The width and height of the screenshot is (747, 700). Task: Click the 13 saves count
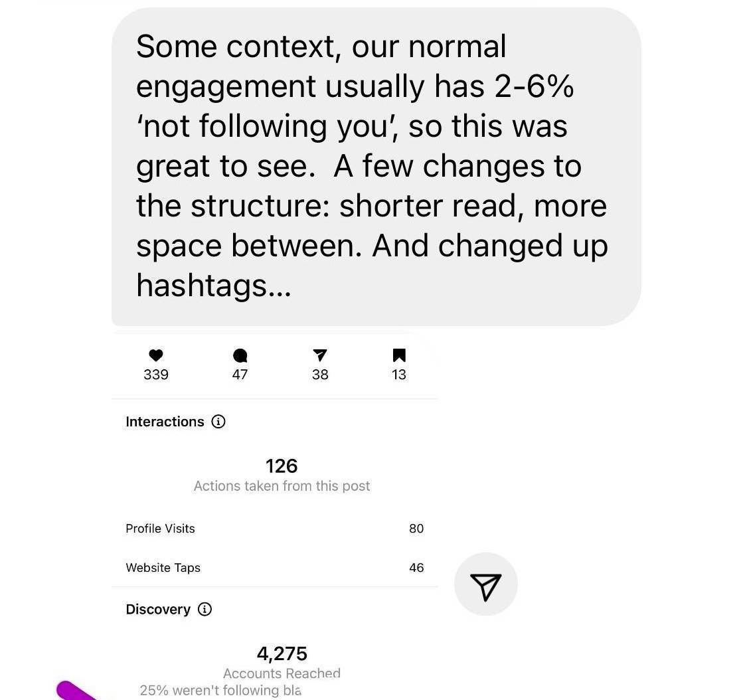pos(399,375)
